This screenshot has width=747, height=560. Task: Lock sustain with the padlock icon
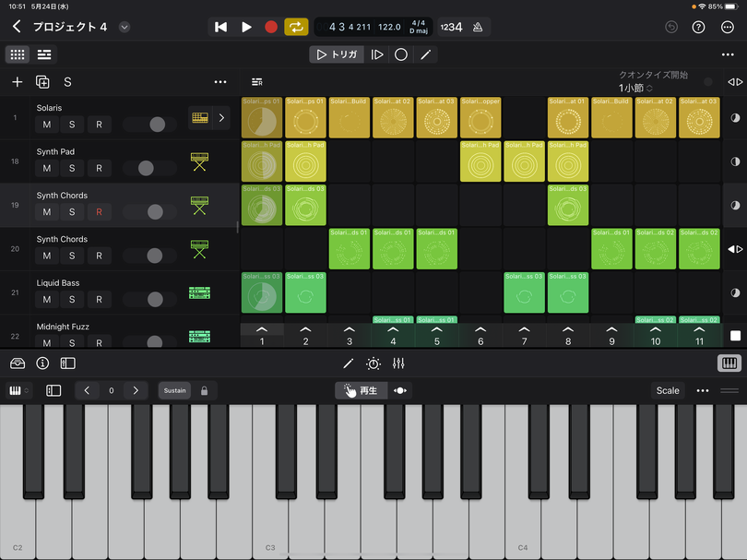tap(205, 391)
